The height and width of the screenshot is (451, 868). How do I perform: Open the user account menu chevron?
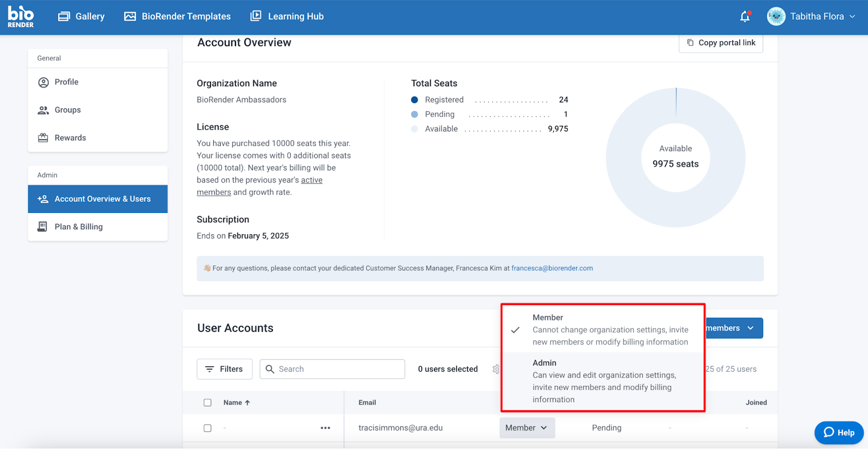[852, 17]
